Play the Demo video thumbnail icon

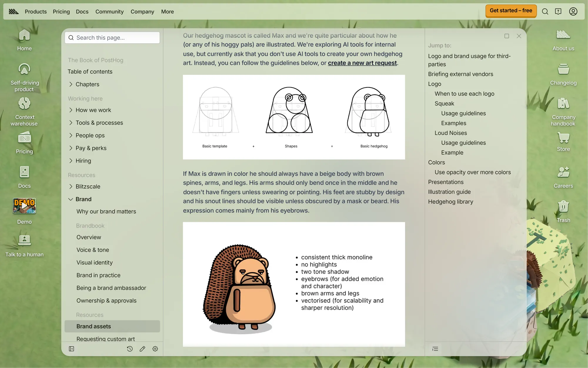(24, 206)
